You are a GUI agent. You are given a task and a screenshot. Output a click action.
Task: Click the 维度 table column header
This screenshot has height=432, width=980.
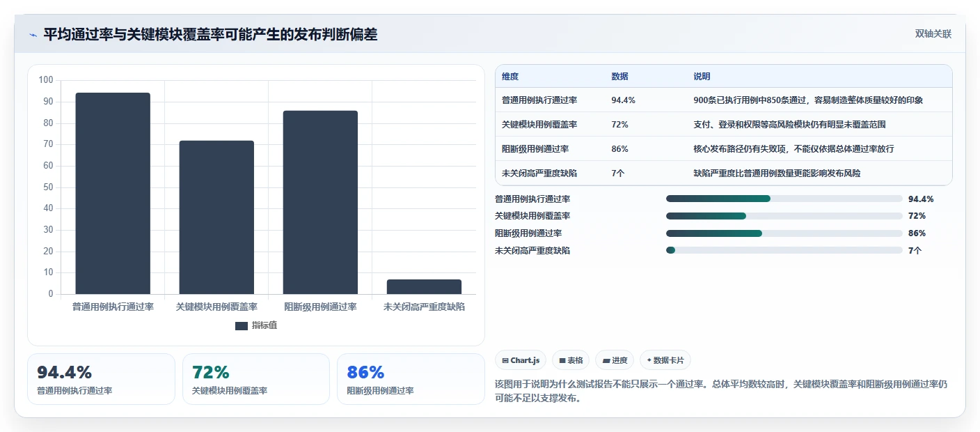(x=510, y=77)
